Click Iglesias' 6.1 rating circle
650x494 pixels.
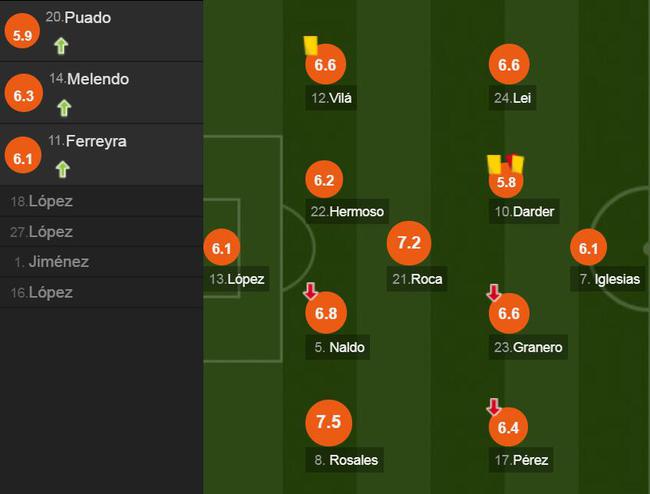pyautogui.click(x=588, y=247)
